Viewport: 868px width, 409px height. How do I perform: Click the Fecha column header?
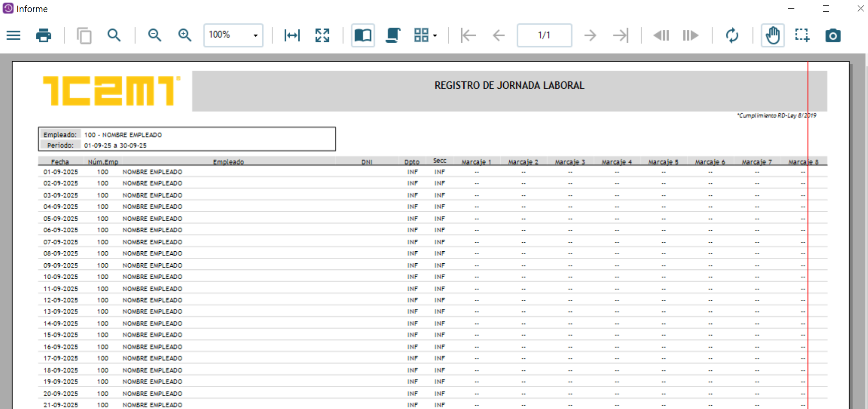60,162
